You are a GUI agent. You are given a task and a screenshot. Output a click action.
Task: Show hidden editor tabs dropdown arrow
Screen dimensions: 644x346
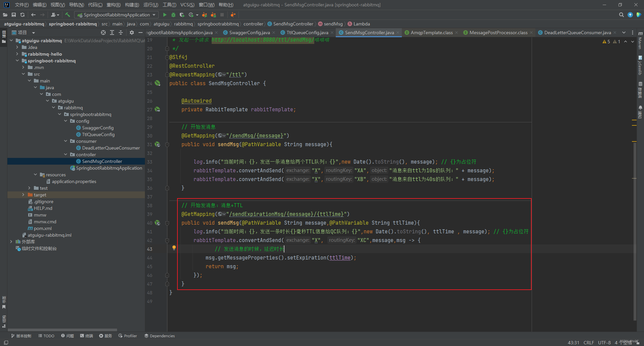pos(624,33)
